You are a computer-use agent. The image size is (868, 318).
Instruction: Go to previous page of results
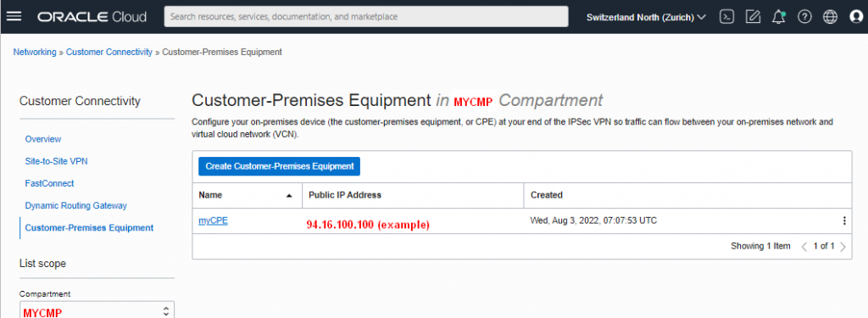pyautogui.click(x=804, y=247)
